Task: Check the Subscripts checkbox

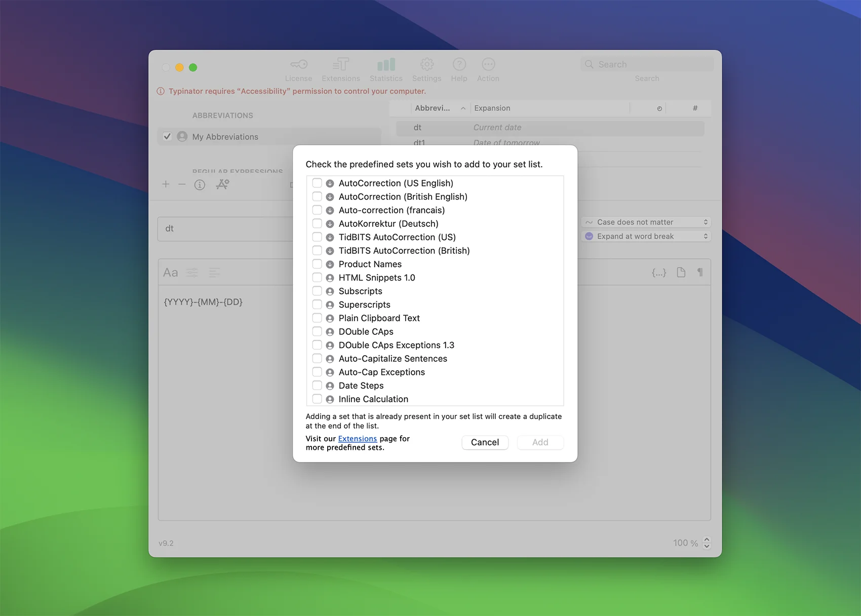Action: click(x=317, y=291)
